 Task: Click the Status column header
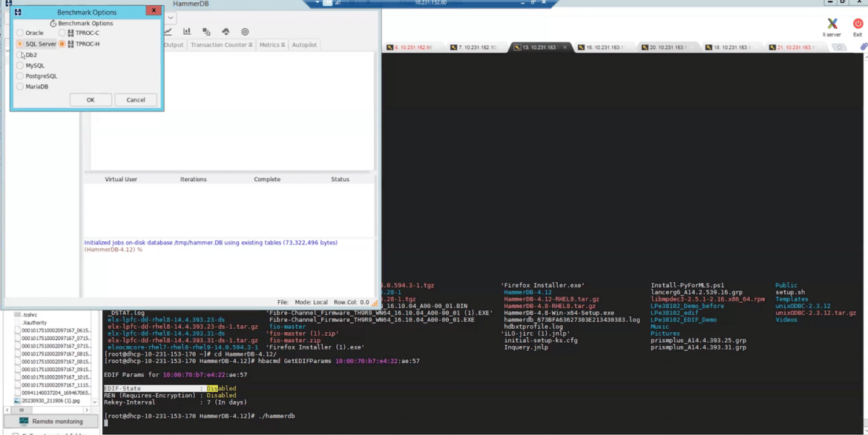point(340,180)
